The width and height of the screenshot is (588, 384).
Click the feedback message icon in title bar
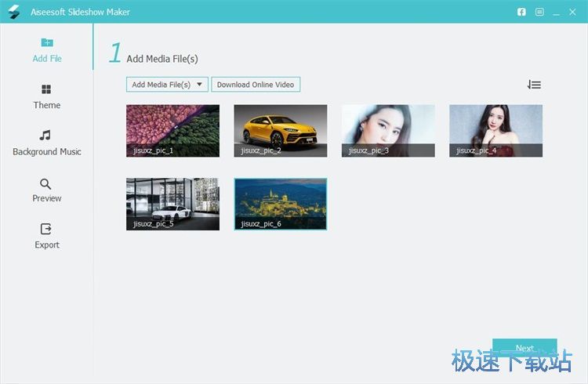tap(539, 12)
